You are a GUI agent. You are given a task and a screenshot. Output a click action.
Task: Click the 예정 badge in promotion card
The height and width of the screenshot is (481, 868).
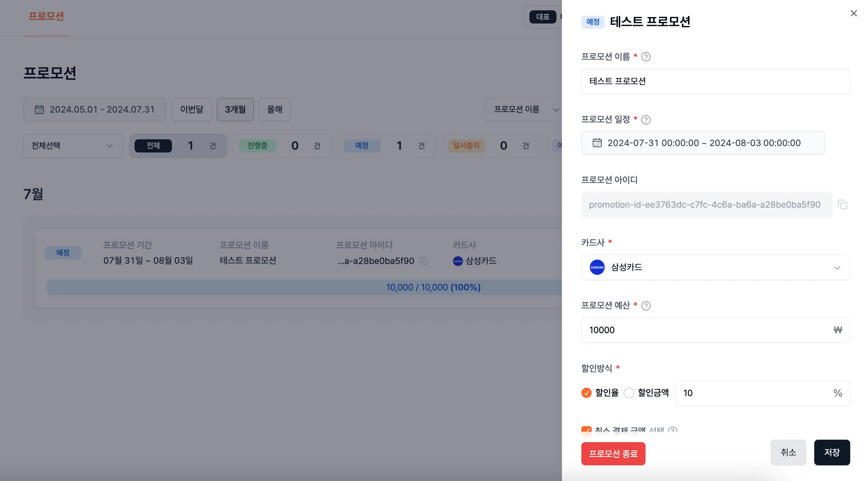63,253
